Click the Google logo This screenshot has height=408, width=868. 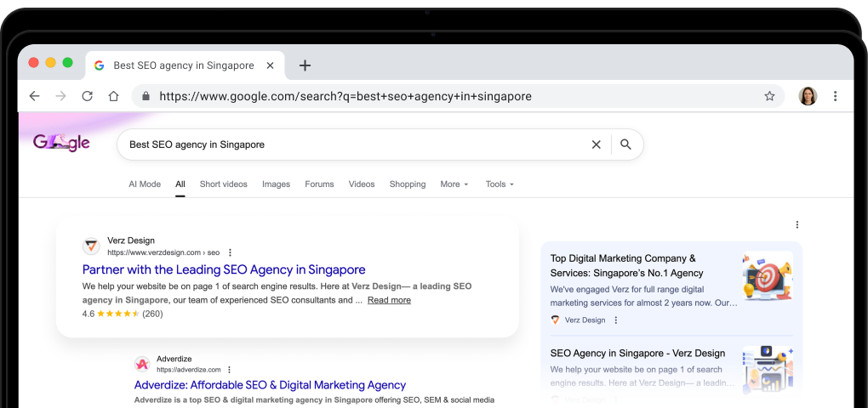[x=61, y=143]
